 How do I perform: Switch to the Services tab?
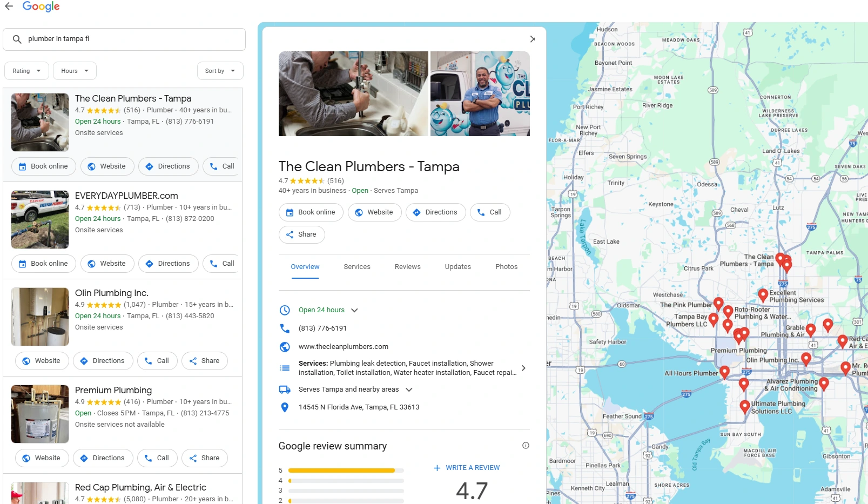click(357, 267)
